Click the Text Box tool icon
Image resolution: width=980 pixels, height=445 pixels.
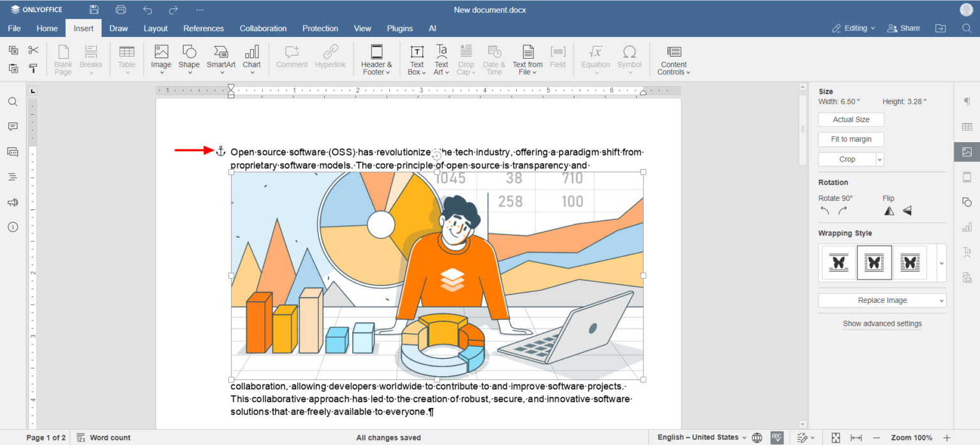click(x=417, y=52)
